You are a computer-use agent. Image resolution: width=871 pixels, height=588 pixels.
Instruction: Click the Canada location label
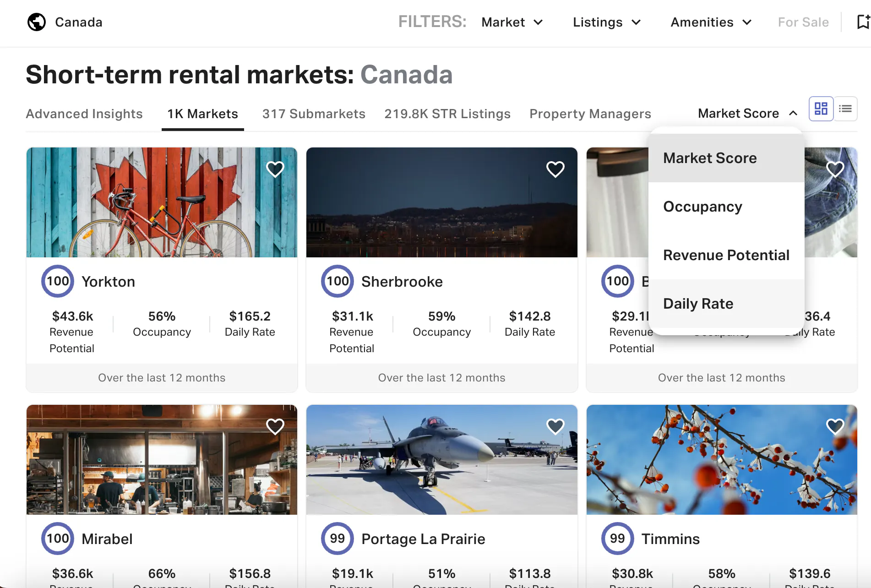[79, 22]
